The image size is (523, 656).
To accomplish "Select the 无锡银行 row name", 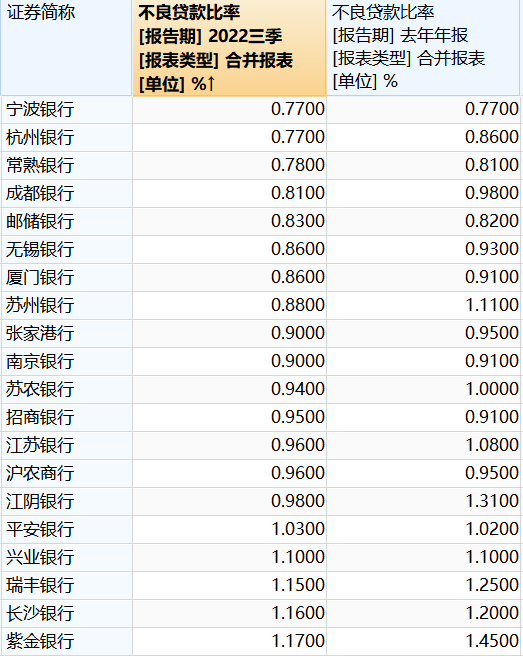I will pos(40,250).
